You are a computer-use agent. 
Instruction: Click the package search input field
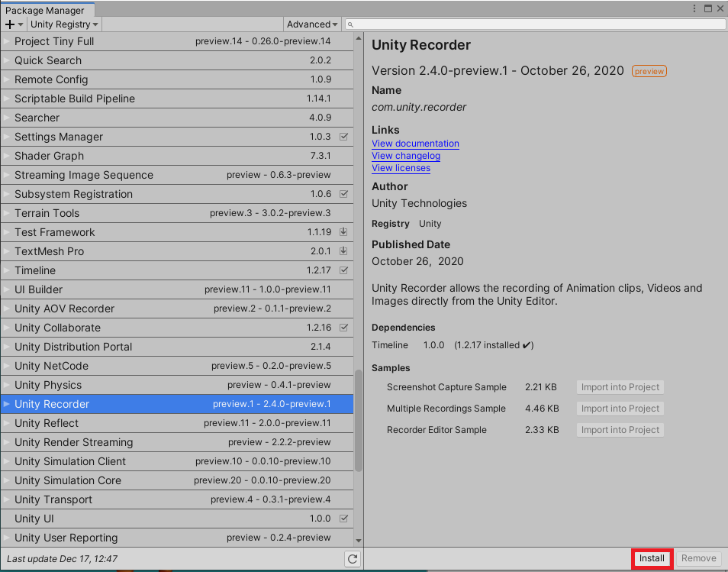(539, 24)
